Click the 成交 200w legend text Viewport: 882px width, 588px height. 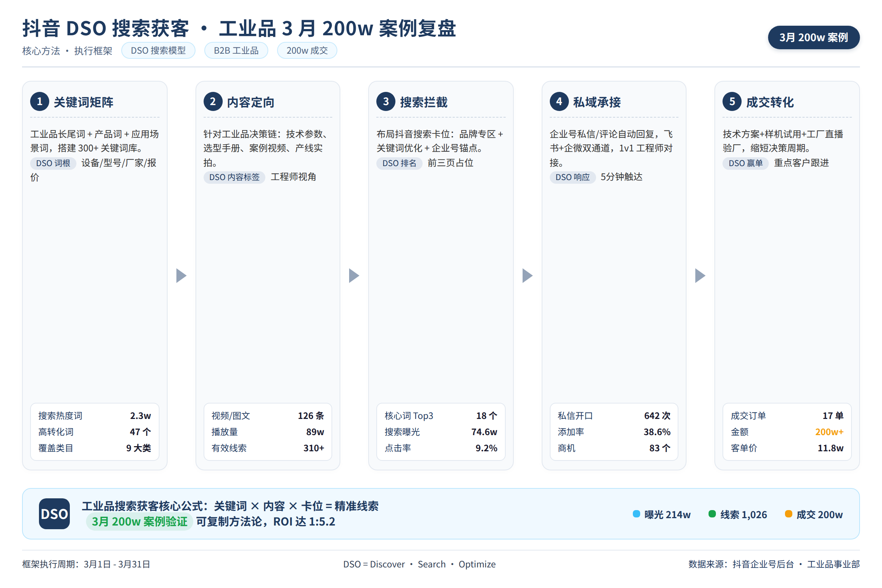(820, 514)
